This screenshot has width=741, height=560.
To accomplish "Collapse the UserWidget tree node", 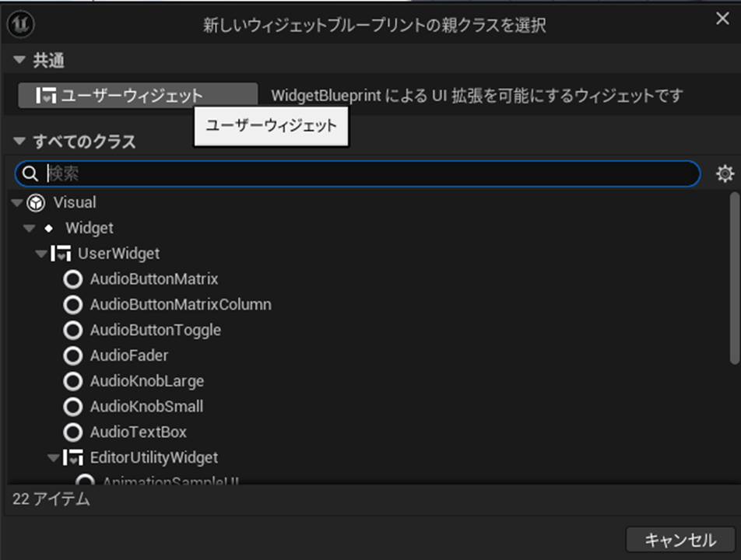I will point(41,254).
